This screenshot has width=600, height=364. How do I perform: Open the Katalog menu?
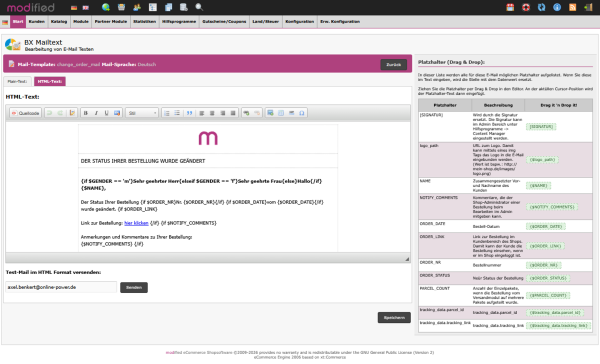[x=59, y=22]
